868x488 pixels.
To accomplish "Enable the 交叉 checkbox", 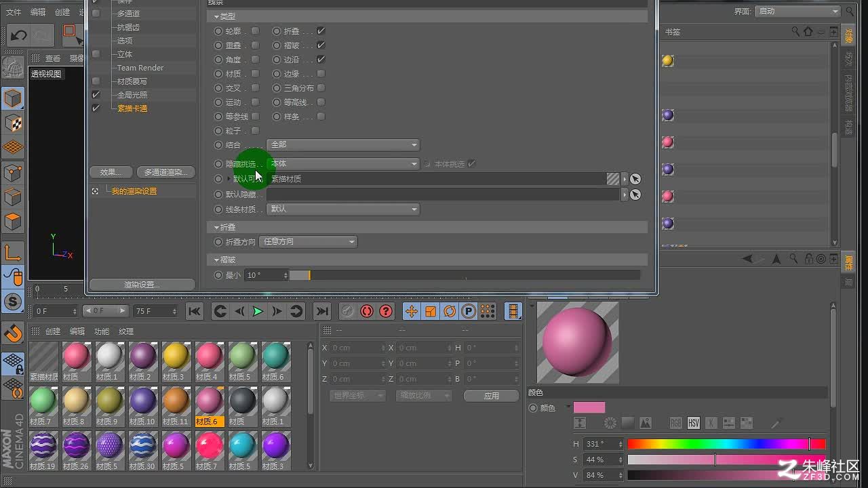I will 255,88.
